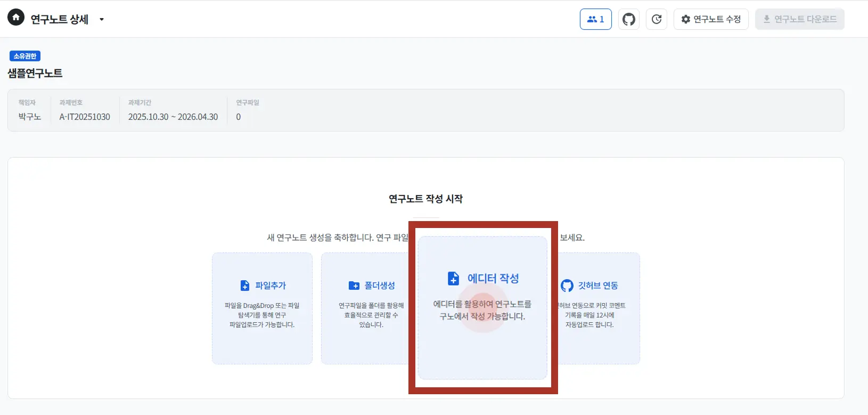The image size is (868, 415).
Task: Expand the 연구노트 상세 dropdown arrow
Action: point(102,20)
